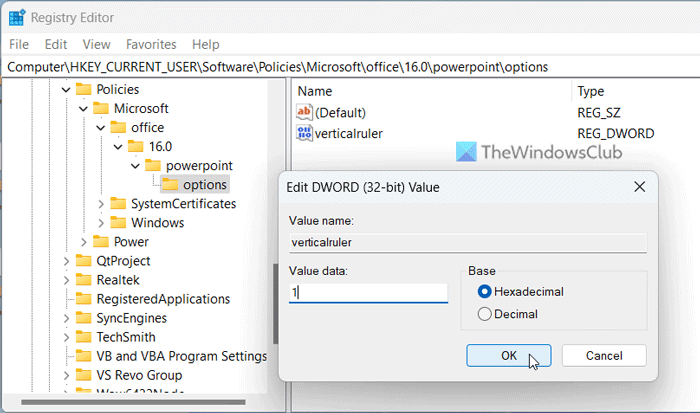
Task: Collapse the Policies tree node
Action: [x=66, y=90]
